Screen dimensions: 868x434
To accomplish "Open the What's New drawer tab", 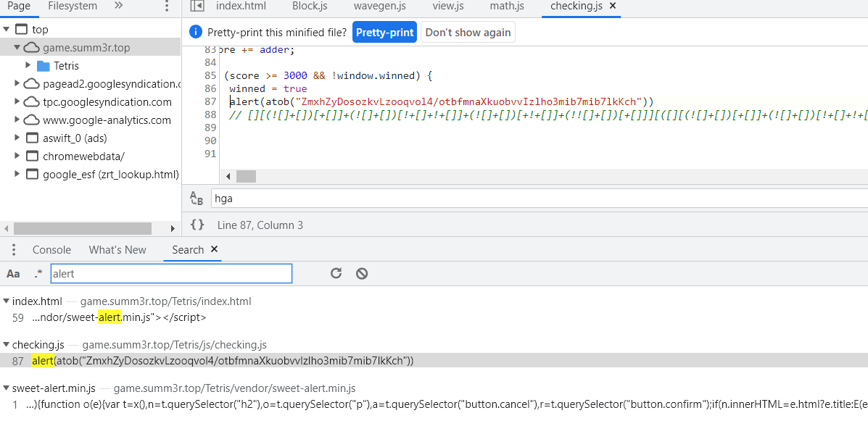I will click(x=117, y=250).
